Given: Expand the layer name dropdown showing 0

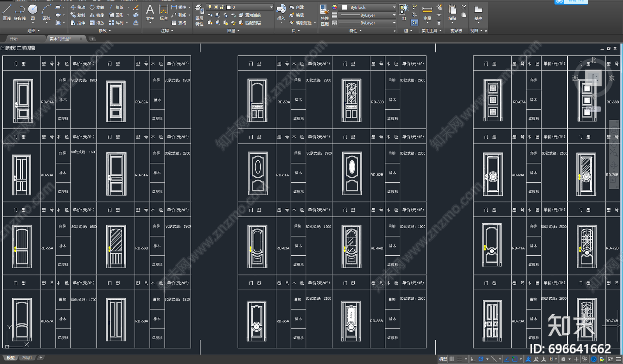Looking at the screenshot, I should click(240, 7).
